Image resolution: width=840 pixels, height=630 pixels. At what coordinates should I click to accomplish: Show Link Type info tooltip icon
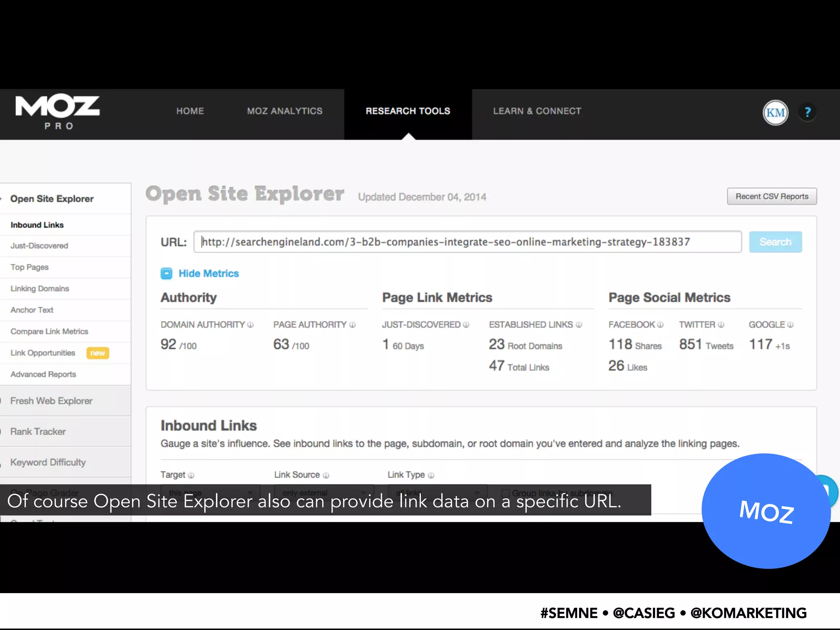(x=431, y=475)
